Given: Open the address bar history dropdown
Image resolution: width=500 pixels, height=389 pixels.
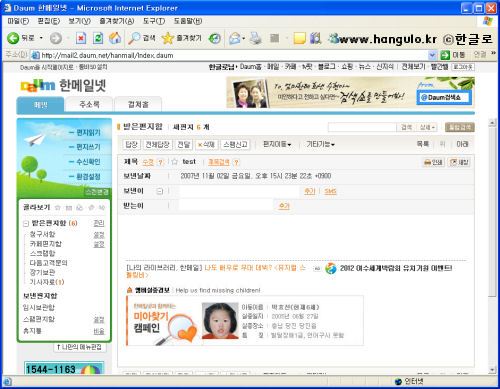Looking at the screenshot, I should [x=432, y=55].
